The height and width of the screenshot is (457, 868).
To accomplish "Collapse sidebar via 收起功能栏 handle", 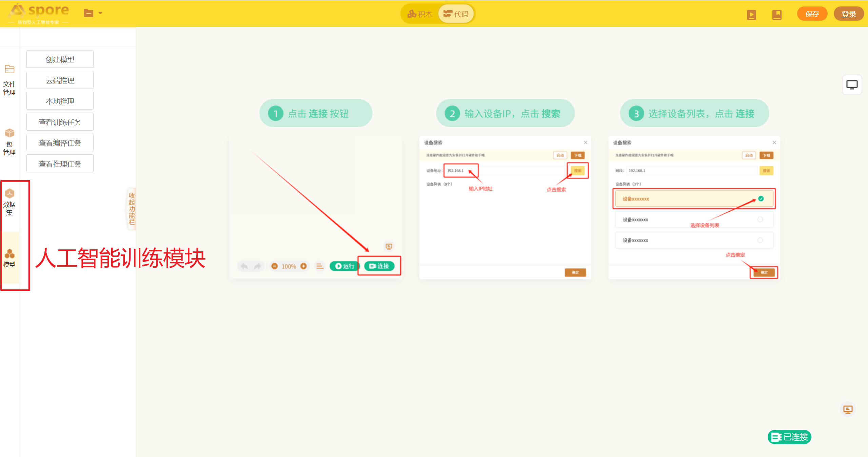I will [132, 209].
